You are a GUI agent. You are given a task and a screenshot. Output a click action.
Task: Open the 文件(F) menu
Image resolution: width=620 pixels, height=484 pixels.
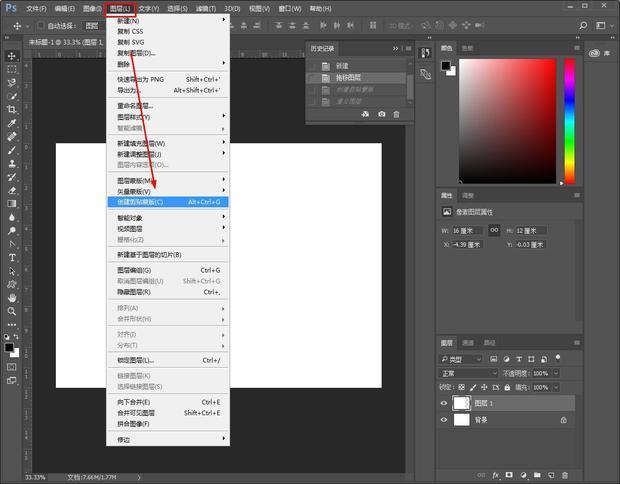(36, 9)
